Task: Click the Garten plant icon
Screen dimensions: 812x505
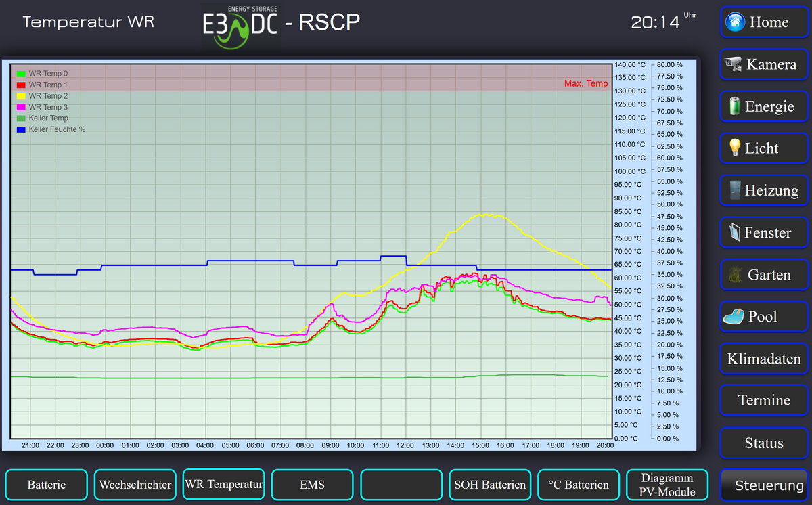Action: click(x=735, y=274)
